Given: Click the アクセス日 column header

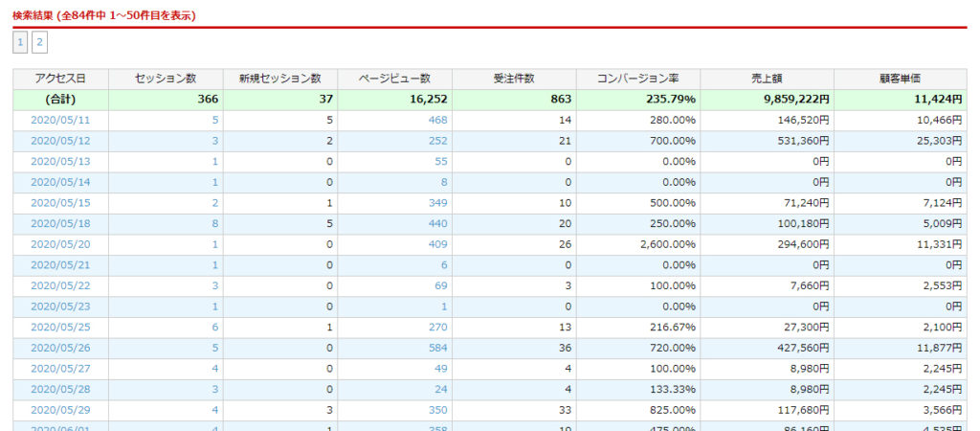Looking at the screenshot, I should pyautogui.click(x=60, y=79).
